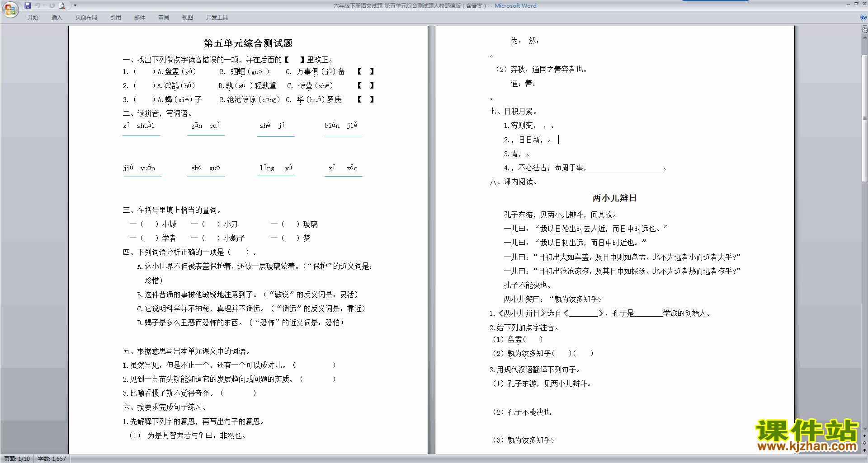Image resolution: width=868 pixels, height=463 pixels.
Task: Click the heading 两小儿辩日
Action: point(614,198)
